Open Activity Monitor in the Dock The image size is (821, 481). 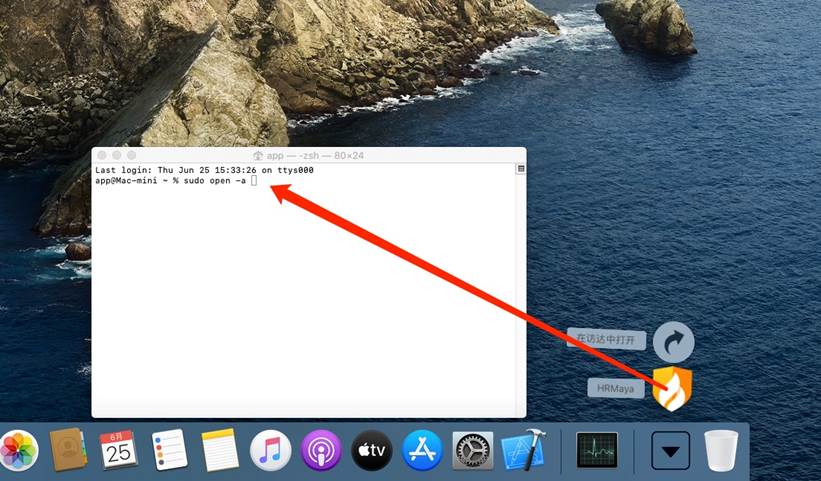597,451
